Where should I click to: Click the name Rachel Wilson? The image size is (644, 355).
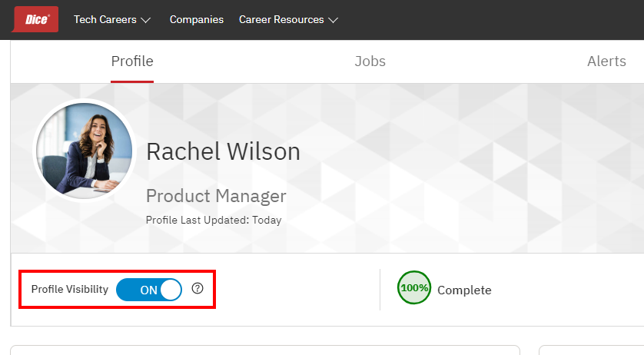click(223, 152)
